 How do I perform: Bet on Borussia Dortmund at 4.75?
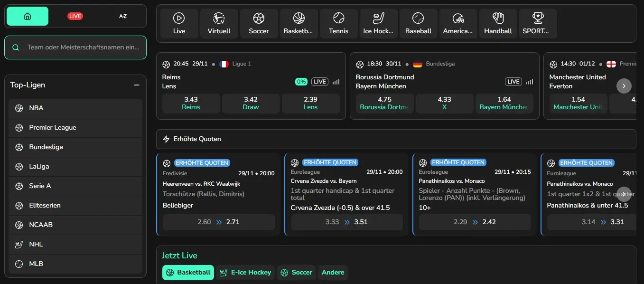(385, 103)
